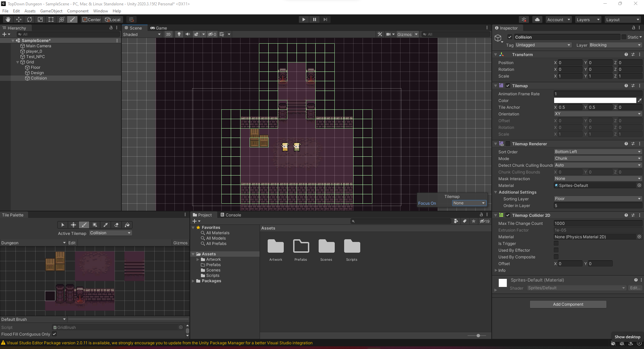
Task: Select the Rect tool icon
Action: [x=51, y=19]
